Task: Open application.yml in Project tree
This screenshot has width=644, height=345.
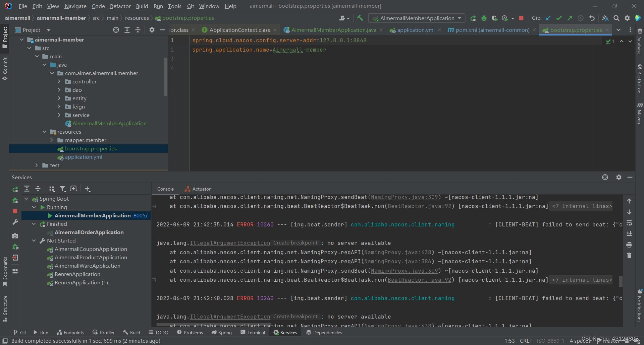Action: 83,157
